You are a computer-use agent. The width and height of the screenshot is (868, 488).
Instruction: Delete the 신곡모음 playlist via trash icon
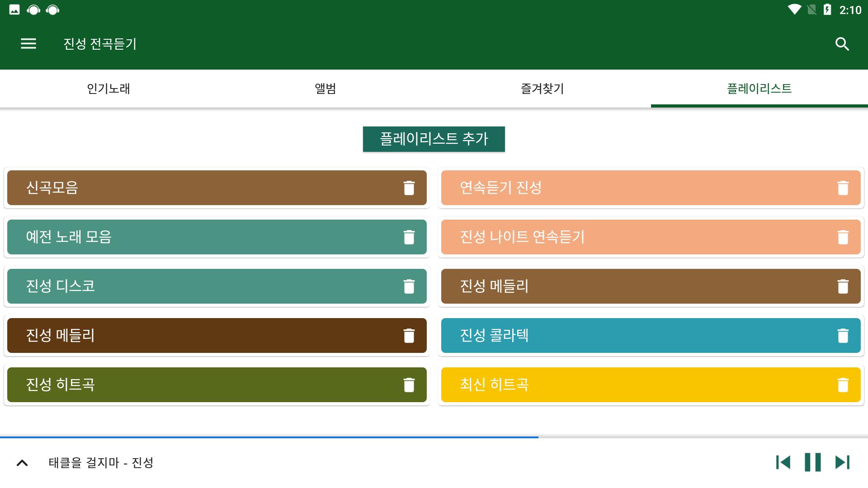[409, 188]
